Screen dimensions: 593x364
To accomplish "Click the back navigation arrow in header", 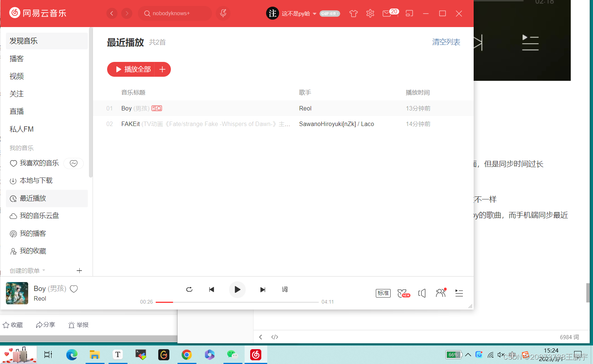I will 112,13.
